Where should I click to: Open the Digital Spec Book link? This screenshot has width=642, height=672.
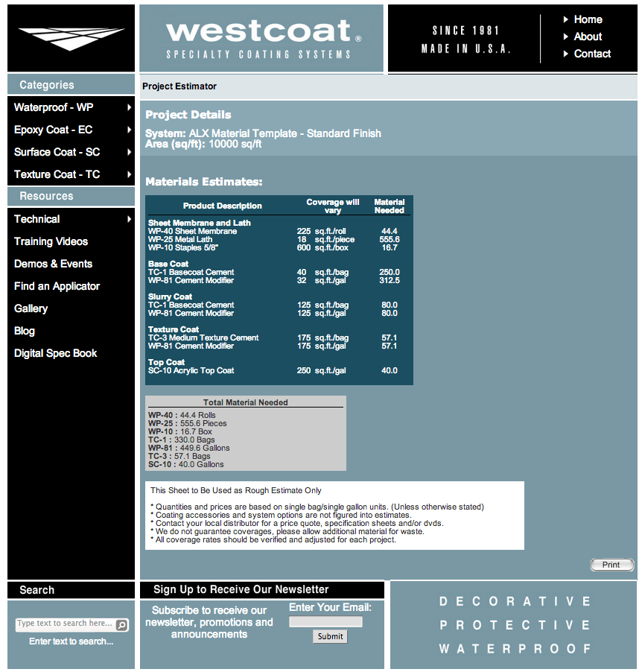tap(55, 353)
